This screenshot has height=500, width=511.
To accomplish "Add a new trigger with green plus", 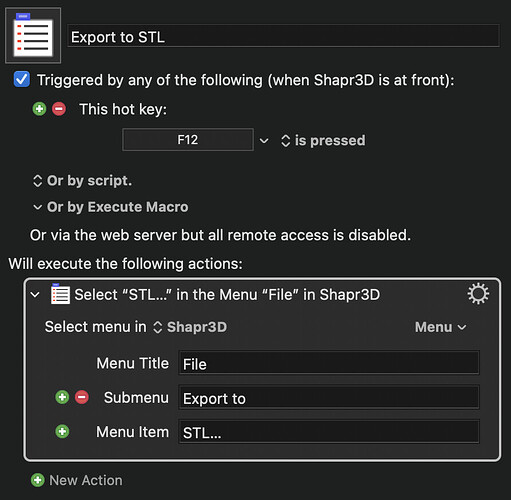I will click(39, 109).
